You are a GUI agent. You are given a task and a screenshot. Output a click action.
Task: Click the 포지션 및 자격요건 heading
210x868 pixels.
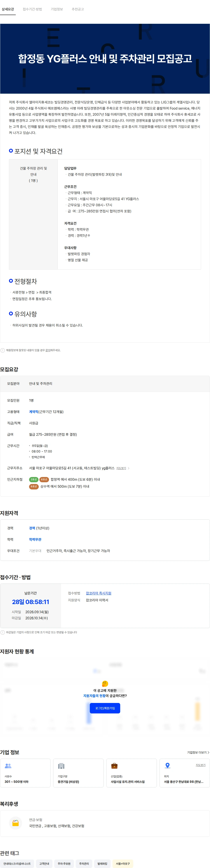[38, 151]
